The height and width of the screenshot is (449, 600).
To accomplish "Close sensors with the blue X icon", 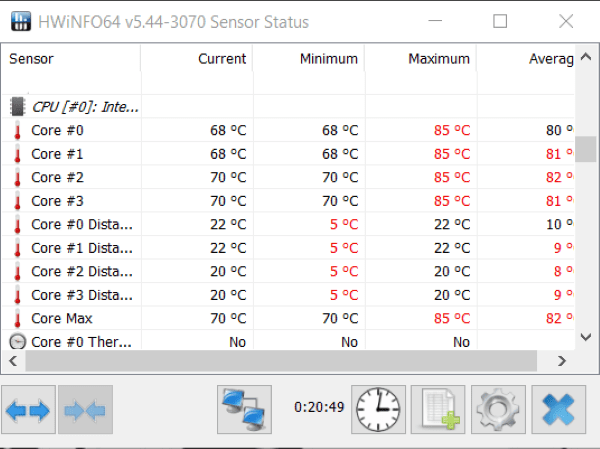I will 559,410.
